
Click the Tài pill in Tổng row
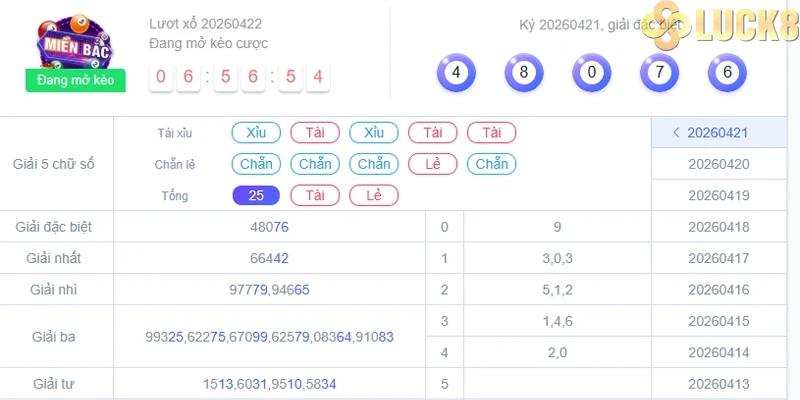tap(315, 195)
